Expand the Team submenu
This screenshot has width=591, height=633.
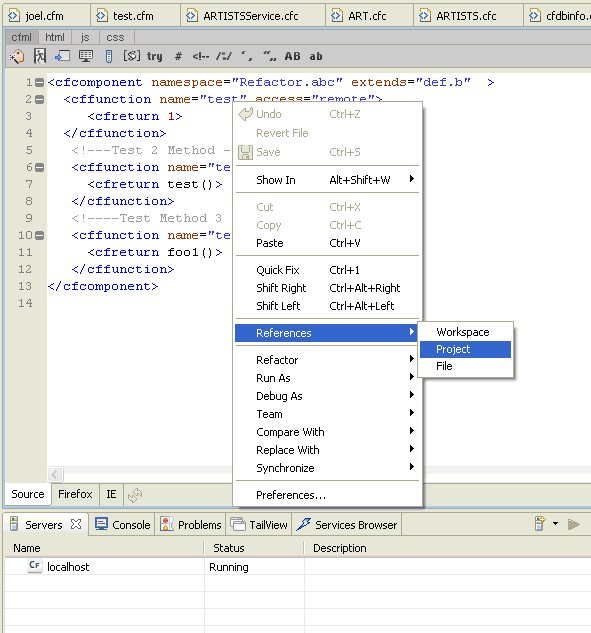(x=327, y=414)
